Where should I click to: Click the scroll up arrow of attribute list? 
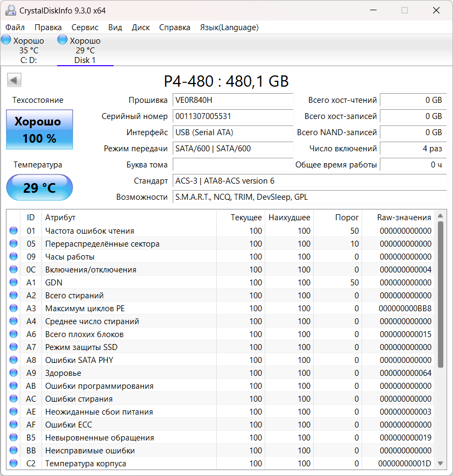[441, 216]
